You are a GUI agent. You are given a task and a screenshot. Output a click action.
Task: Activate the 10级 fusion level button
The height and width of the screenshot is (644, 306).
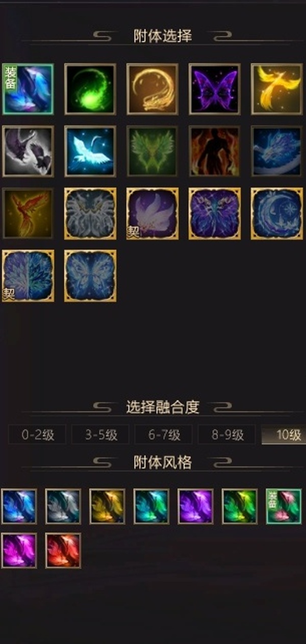(x=284, y=435)
